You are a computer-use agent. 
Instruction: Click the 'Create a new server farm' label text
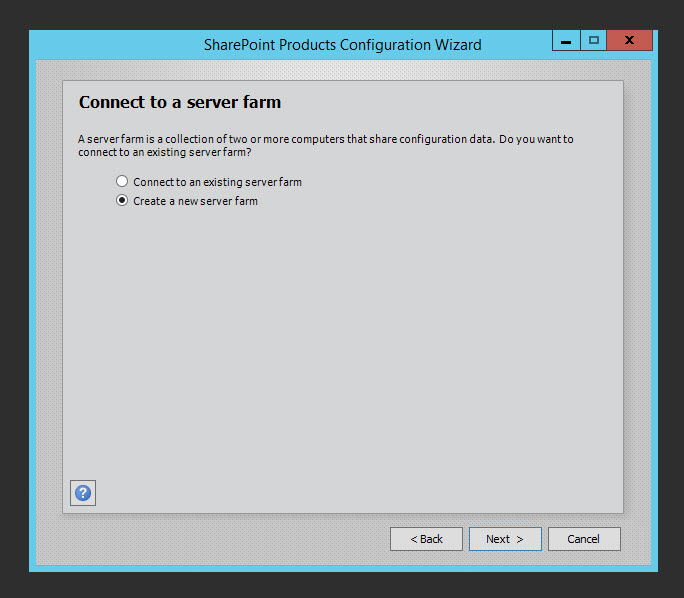[x=195, y=201]
